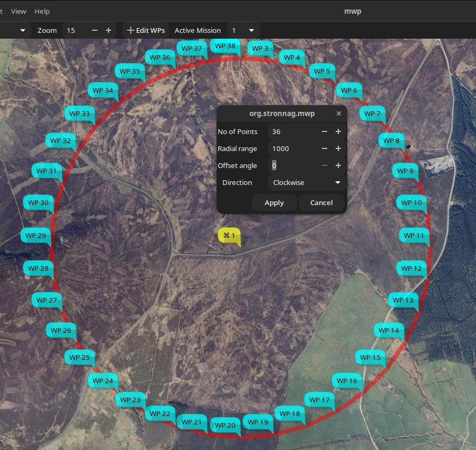Select waypoint marker WP 14
The height and width of the screenshot is (450, 476).
coord(389,330)
